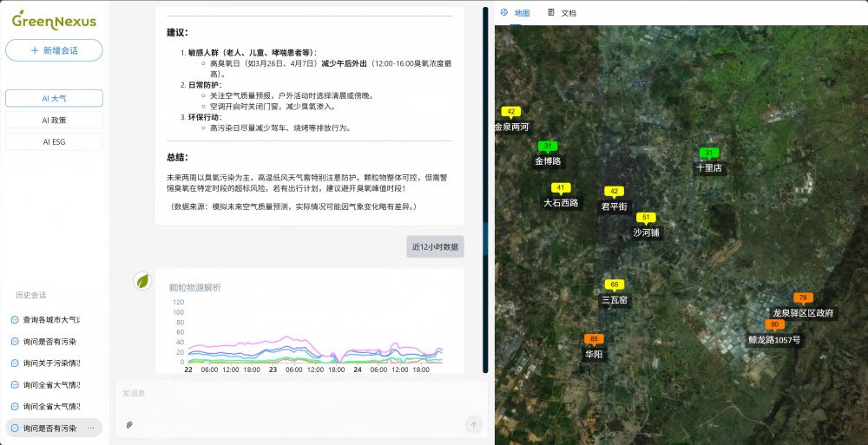Select the AI ESG mode

click(x=54, y=141)
